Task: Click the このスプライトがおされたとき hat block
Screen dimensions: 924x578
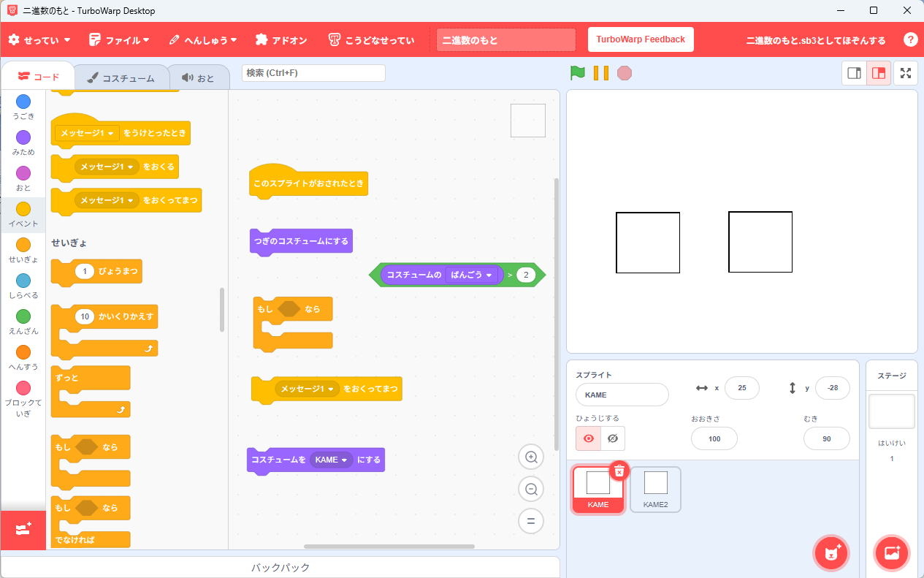Action: pos(308,180)
